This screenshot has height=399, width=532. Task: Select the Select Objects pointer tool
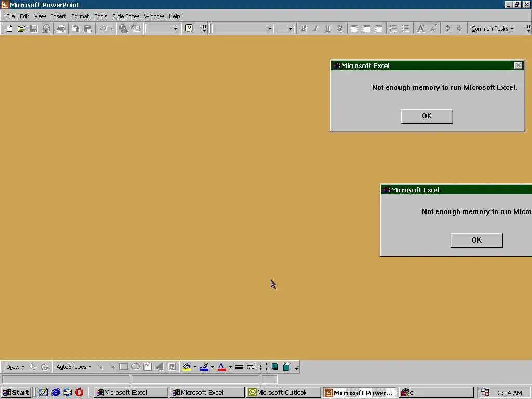pos(33,367)
